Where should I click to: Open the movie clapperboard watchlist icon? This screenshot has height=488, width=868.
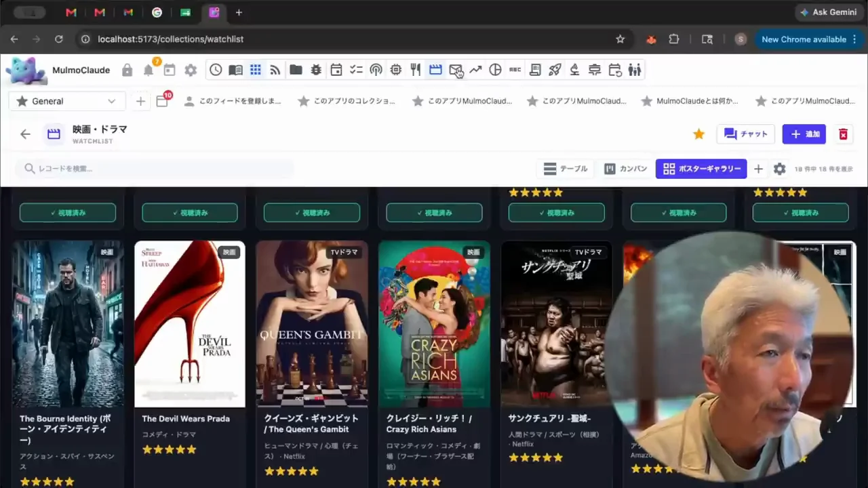(x=435, y=70)
